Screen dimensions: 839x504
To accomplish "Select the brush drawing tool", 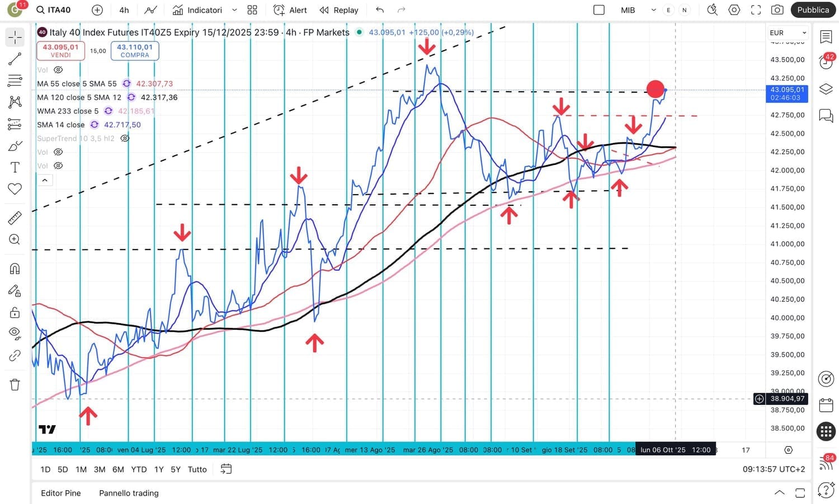I will click(15, 146).
